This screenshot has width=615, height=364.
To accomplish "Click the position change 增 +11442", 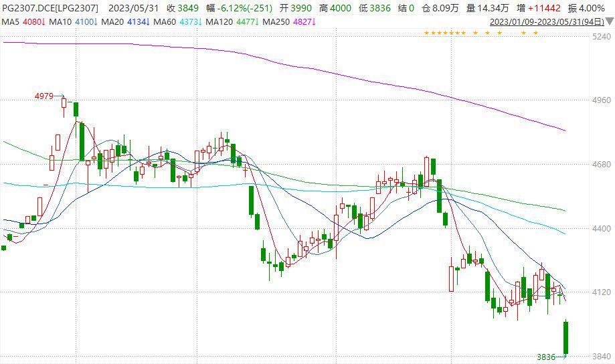I will [x=539, y=8].
